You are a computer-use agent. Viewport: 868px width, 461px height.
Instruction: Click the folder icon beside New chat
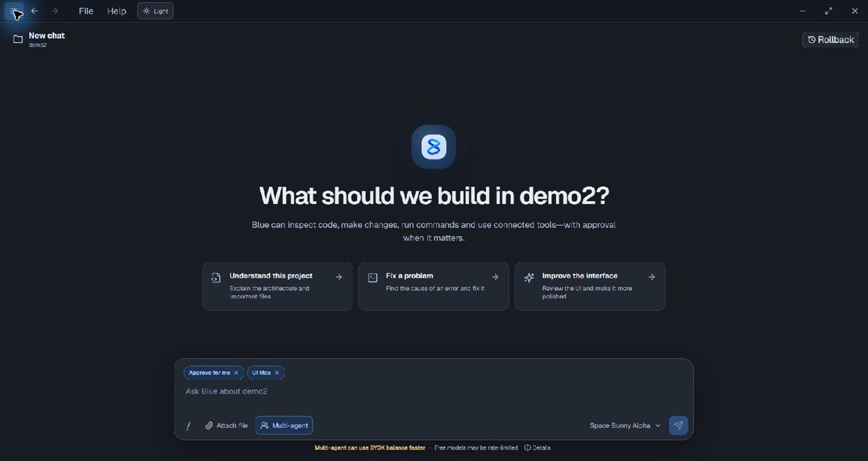(x=18, y=39)
